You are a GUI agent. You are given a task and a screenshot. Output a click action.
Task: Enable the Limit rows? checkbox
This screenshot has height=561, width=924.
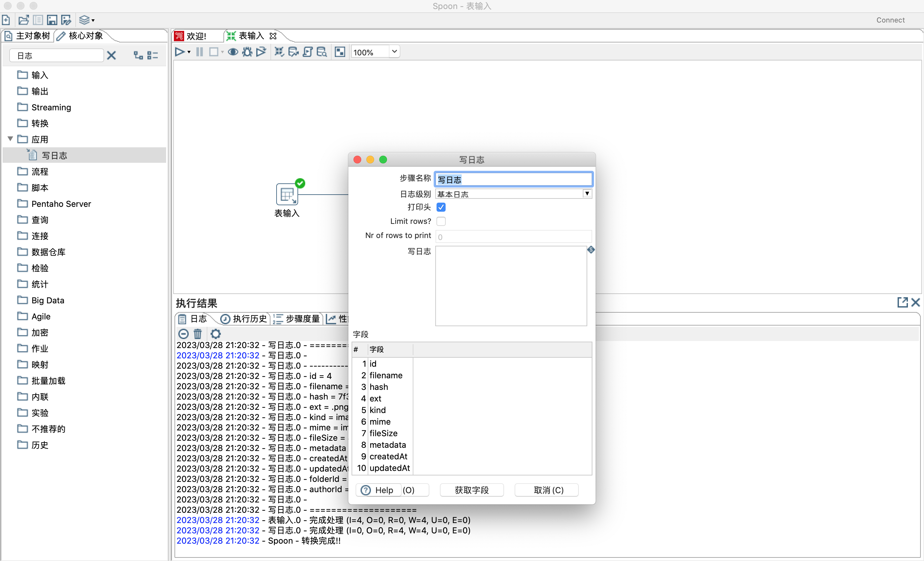coord(441,221)
